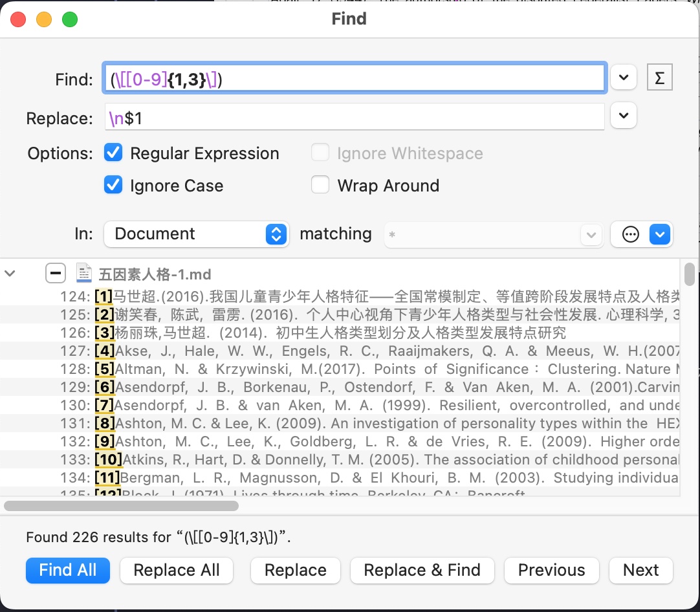The image size is (700, 612).
Task: Collapse the results disclosure chevron
Action: coord(10,274)
